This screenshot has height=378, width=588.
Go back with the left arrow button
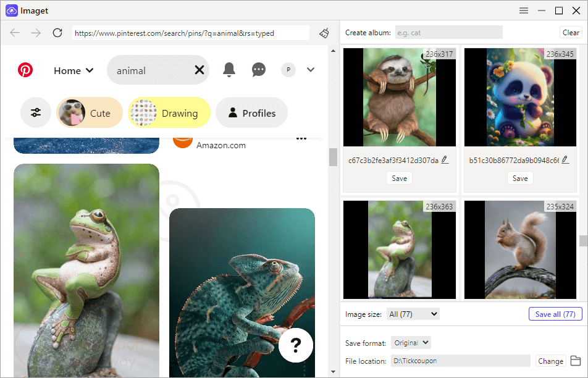click(x=15, y=33)
